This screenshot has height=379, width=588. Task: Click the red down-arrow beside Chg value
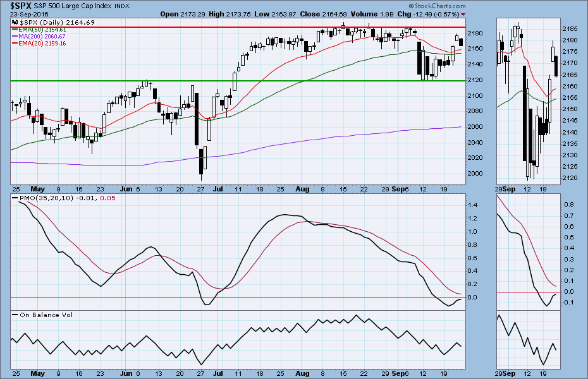point(463,14)
